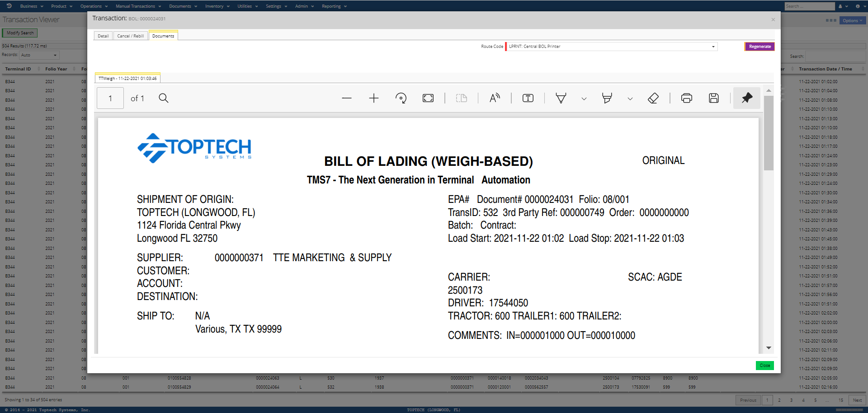This screenshot has width=868, height=413.
Task: Choose the Eraser tool
Action: (x=653, y=99)
